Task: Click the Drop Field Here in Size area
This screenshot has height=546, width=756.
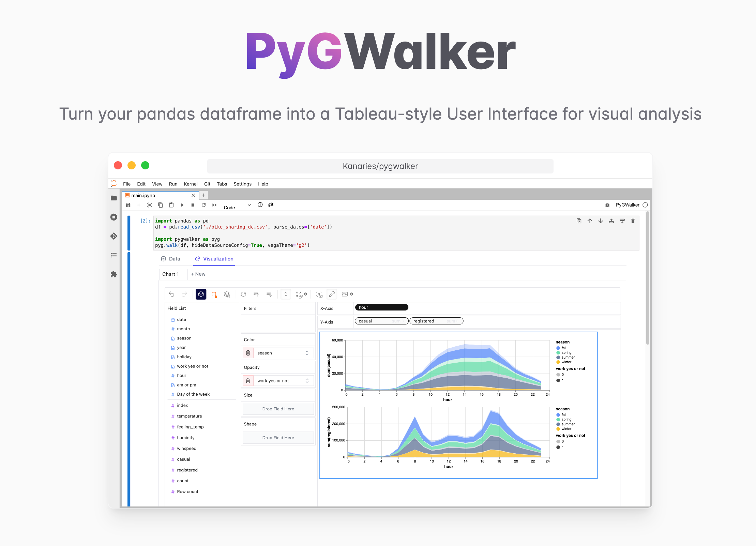Action: coord(278,409)
